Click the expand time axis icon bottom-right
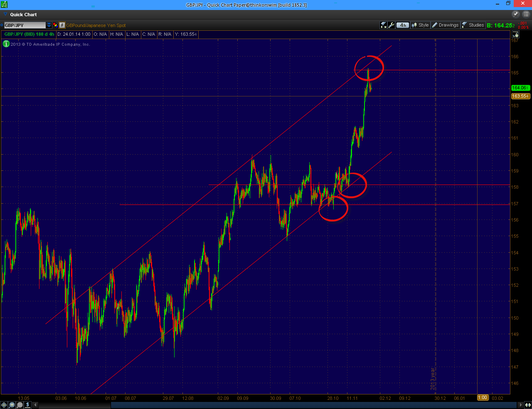The width and height of the screenshot is (532, 409). pos(528,405)
